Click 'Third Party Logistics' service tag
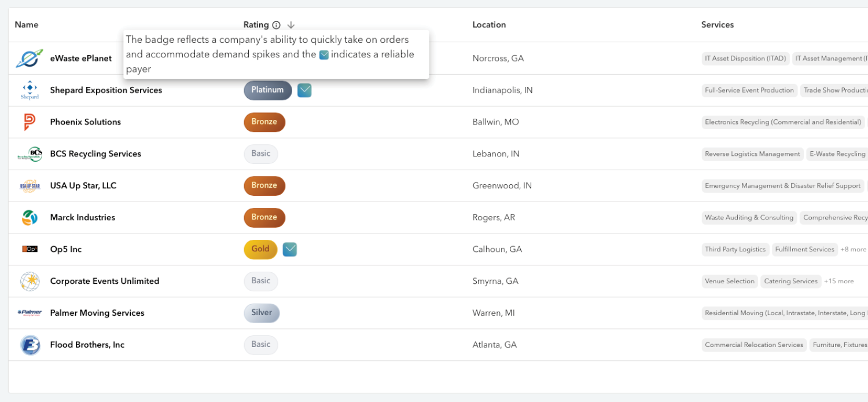This screenshot has height=402, width=868. (735, 250)
